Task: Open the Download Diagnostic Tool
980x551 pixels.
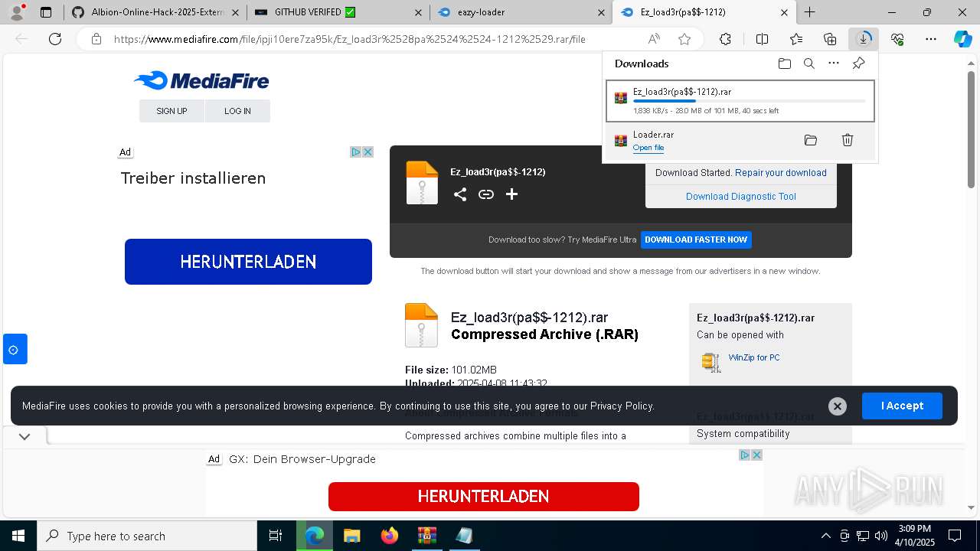Action: pyautogui.click(x=741, y=197)
